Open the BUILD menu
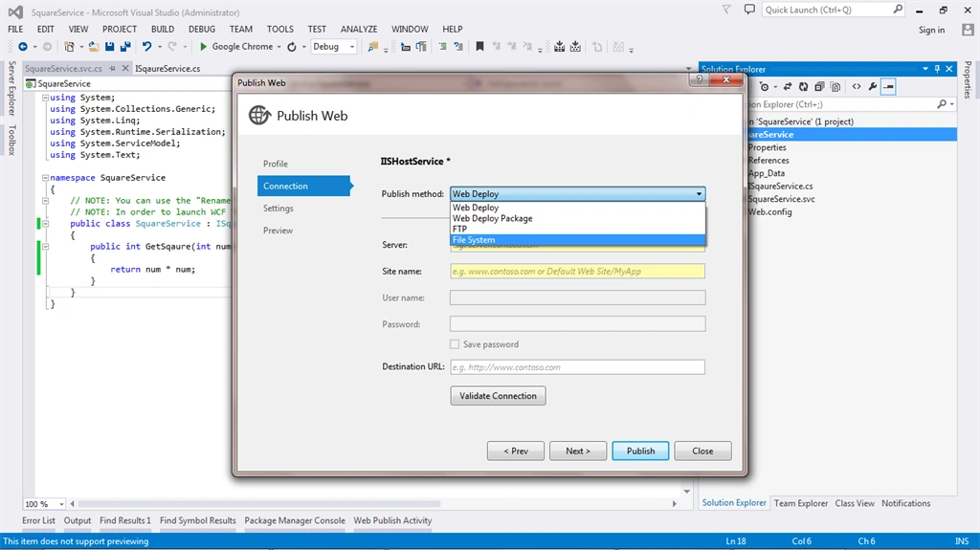 click(x=163, y=30)
